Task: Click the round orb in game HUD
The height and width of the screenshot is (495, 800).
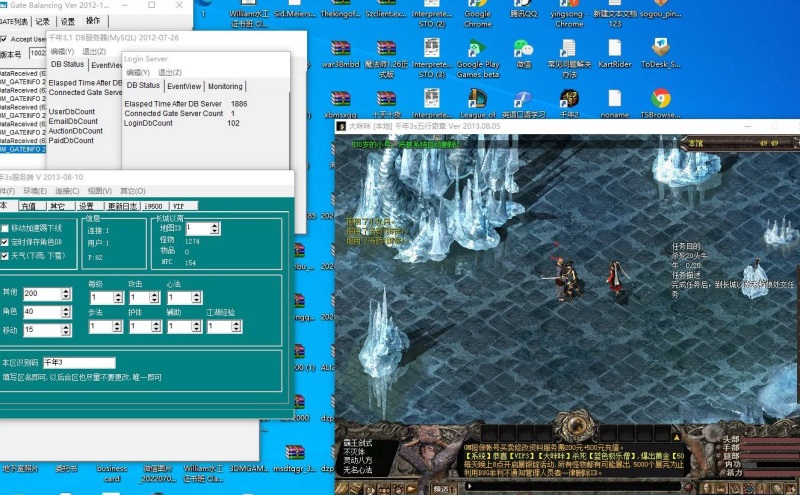Action: [x=576, y=425]
